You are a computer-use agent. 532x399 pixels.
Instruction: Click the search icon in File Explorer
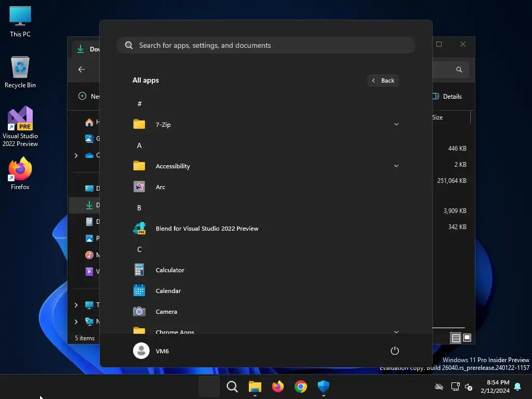[x=459, y=70]
